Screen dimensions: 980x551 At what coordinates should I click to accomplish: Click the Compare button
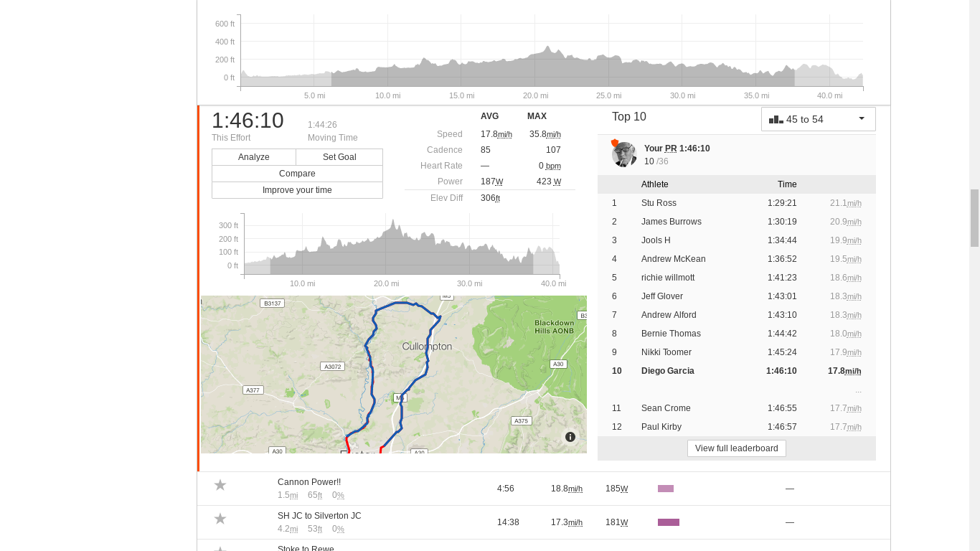pos(297,174)
